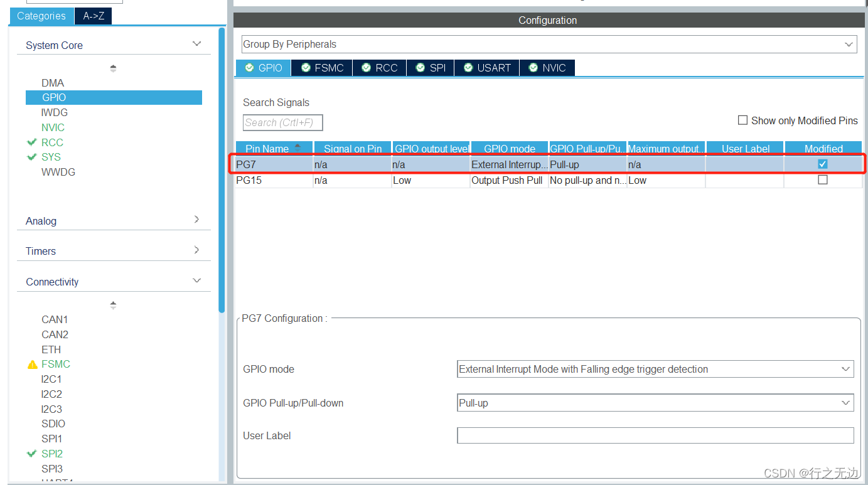Sort by GPIO mode column header

[510, 149]
